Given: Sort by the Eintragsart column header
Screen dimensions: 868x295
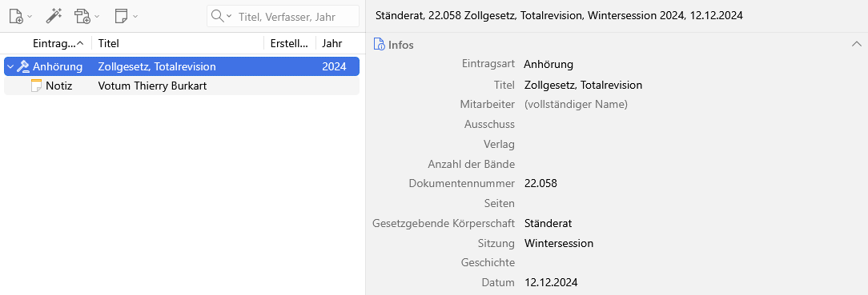Looking at the screenshot, I should click(x=58, y=43).
